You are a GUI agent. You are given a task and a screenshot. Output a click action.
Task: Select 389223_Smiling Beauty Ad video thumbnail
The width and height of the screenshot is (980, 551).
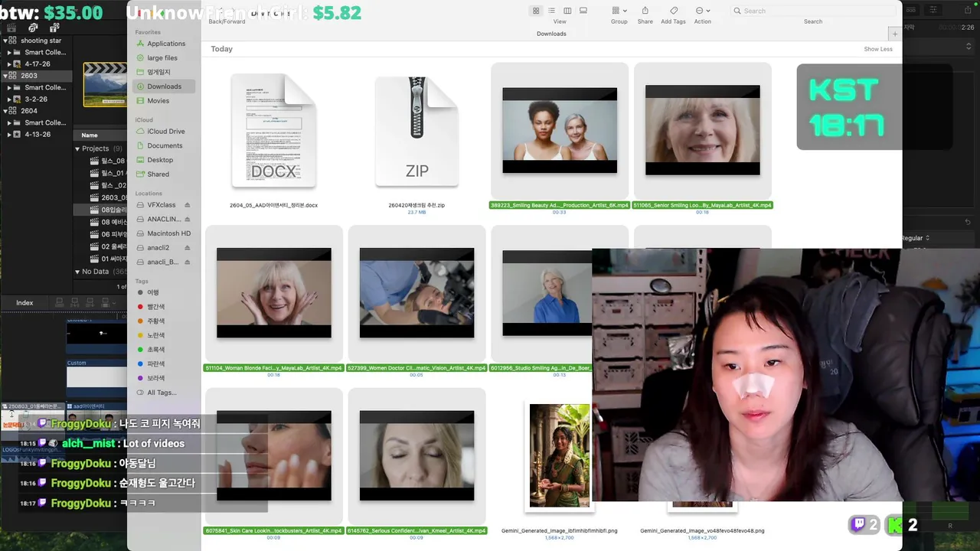(560, 131)
